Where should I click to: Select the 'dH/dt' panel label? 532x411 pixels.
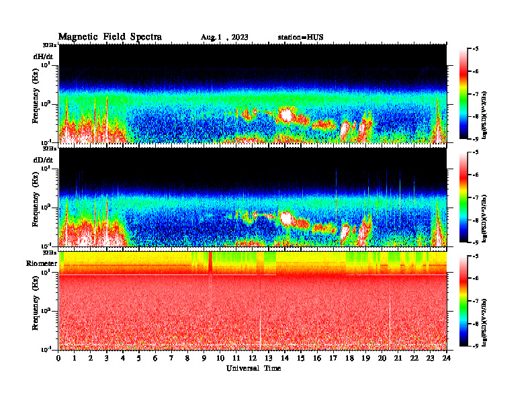43,56
